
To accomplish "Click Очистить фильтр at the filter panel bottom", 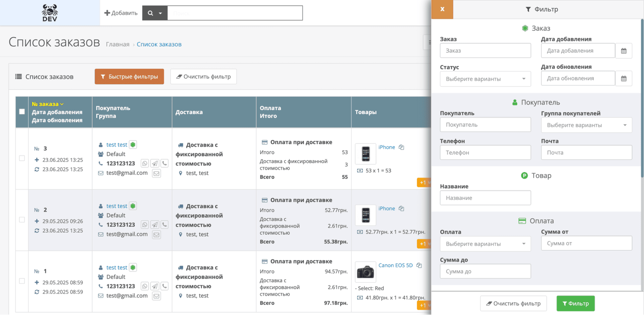I will pyautogui.click(x=513, y=303).
